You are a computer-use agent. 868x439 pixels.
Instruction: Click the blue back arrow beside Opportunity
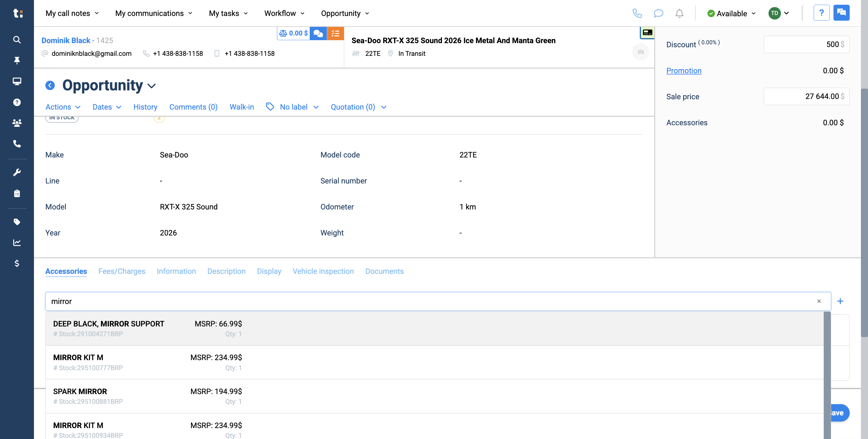click(50, 85)
